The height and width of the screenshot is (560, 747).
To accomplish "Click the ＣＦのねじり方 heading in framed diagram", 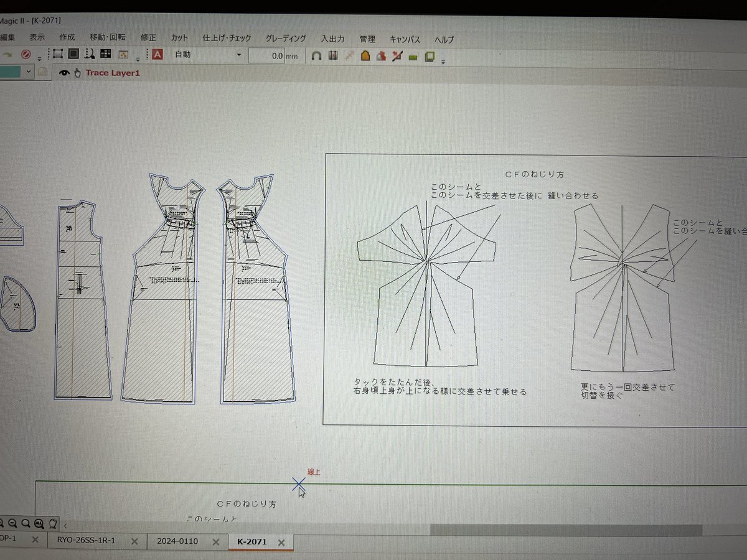I will click(535, 175).
